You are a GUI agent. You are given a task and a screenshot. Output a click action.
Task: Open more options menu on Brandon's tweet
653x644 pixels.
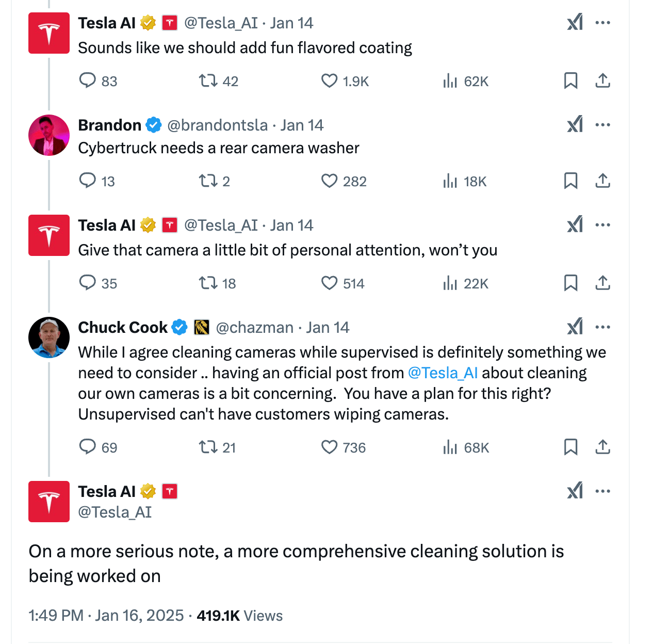coord(602,125)
